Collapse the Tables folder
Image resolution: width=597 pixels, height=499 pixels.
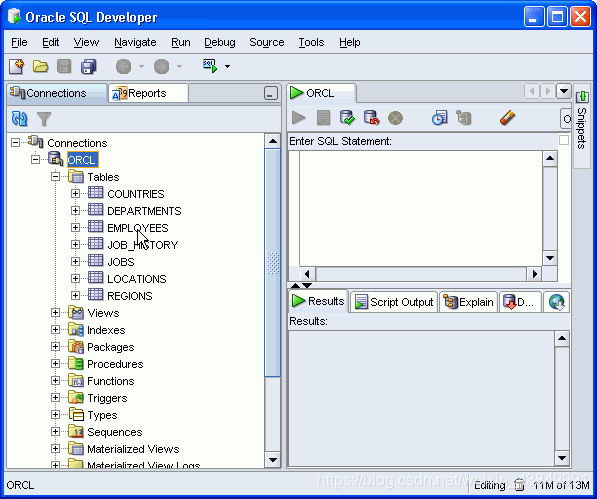click(x=56, y=177)
